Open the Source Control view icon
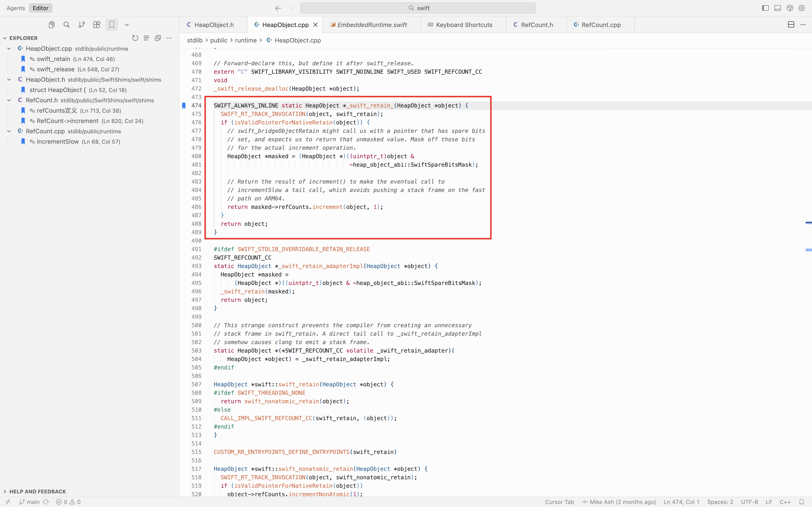 click(82, 25)
